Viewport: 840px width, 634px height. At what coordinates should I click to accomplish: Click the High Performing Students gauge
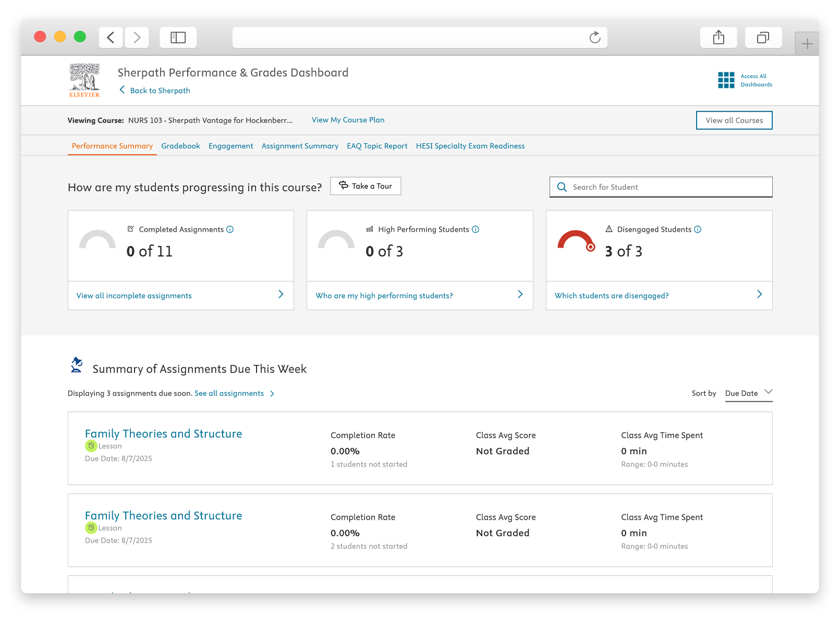click(336, 240)
